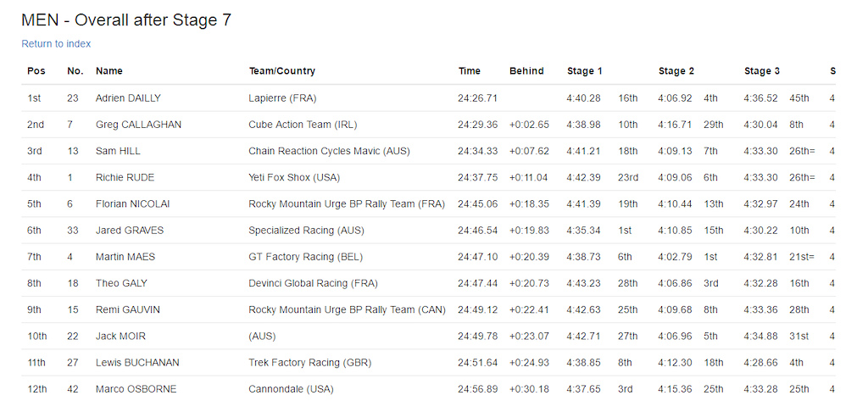The height and width of the screenshot is (401, 868).
Task: Click the Time column header
Action: [470, 71]
